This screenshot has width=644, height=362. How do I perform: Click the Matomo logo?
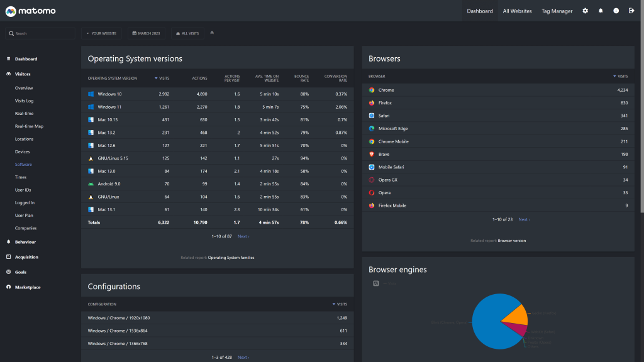point(30,11)
